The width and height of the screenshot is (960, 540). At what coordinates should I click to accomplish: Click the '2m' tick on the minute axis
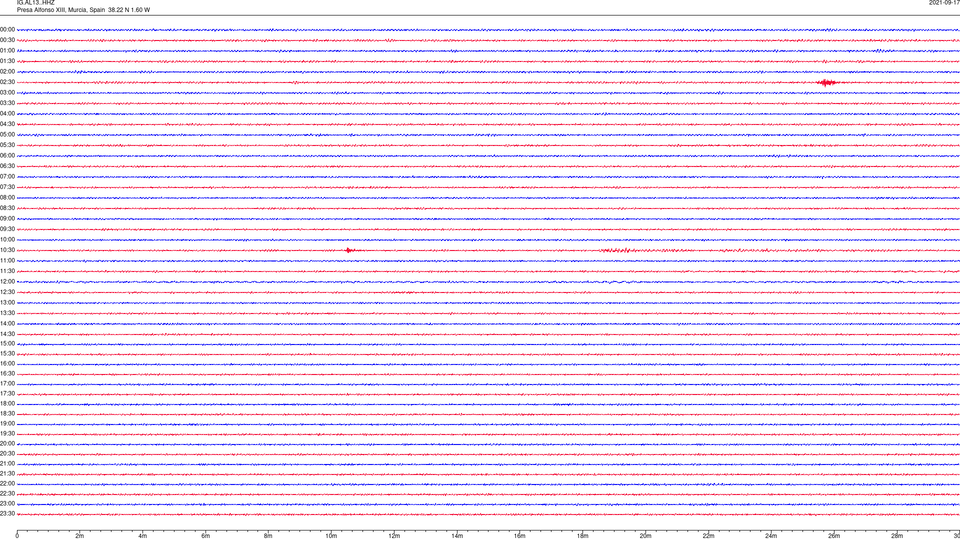coord(80,536)
